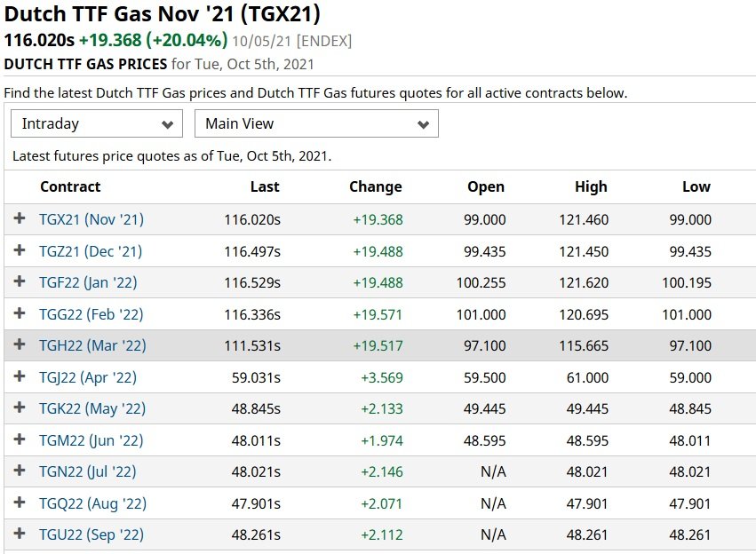This screenshot has width=756, height=554.
Task: Open the TGU22 (Sep '22) contract link
Action: (x=92, y=535)
